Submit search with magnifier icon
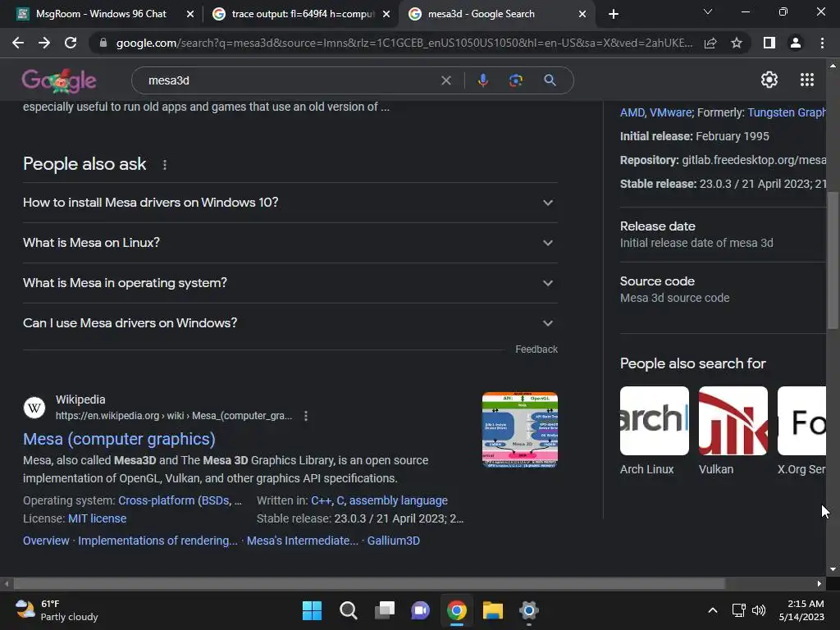The image size is (840, 630). [x=550, y=80]
